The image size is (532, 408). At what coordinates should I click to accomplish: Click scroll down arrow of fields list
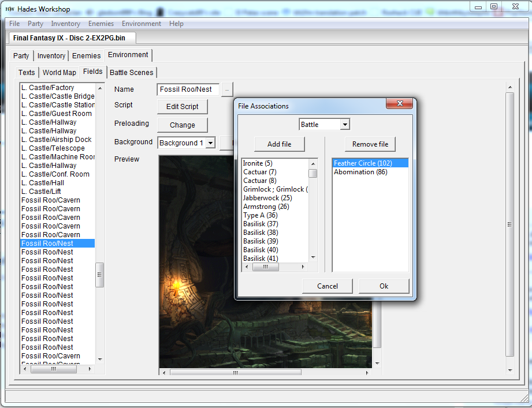pos(100,359)
